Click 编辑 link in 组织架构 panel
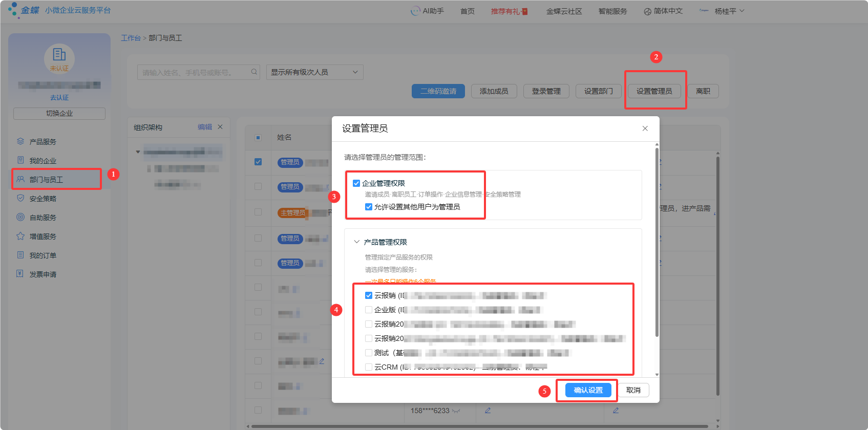This screenshot has width=868, height=430. pos(205,127)
